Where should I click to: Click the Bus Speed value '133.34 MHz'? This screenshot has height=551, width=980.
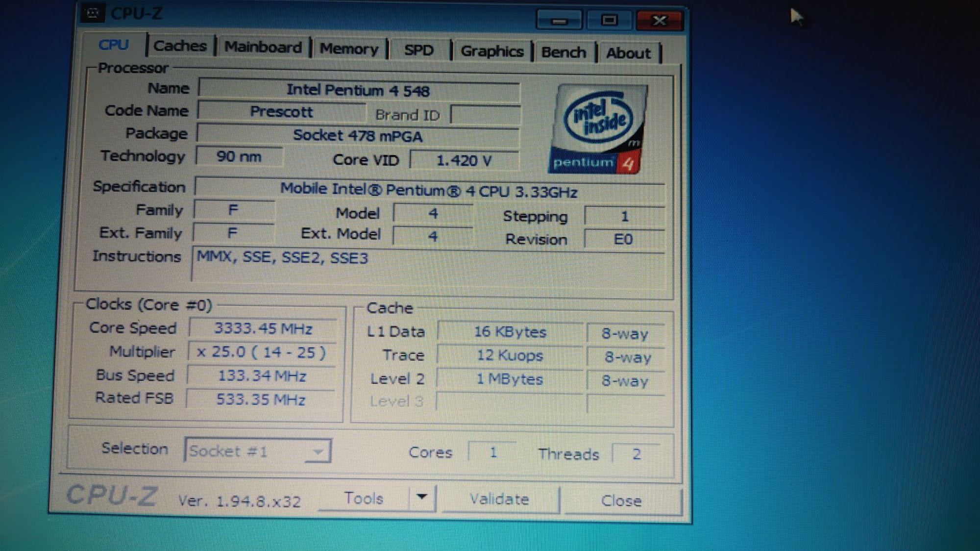click(x=262, y=376)
